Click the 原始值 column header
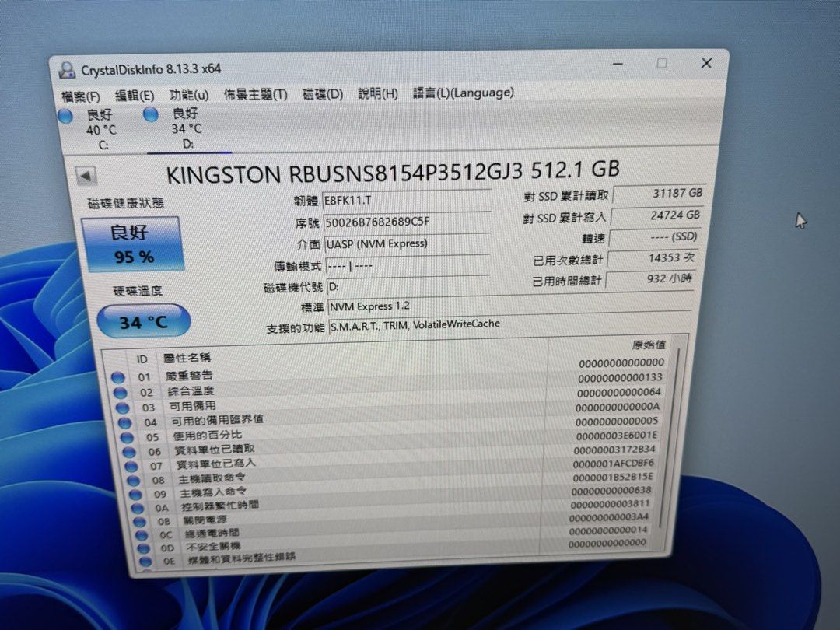Screen dimensions: 840x630 click(648, 345)
